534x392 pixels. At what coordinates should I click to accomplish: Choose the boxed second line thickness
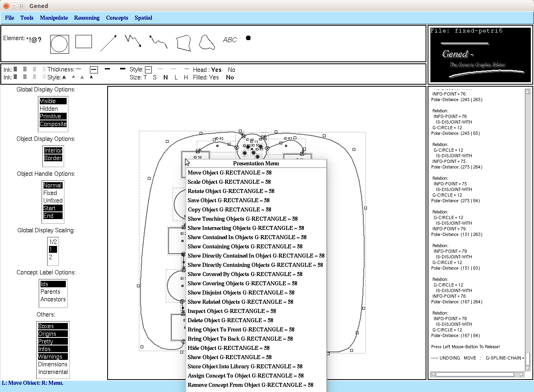(x=94, y=70)
